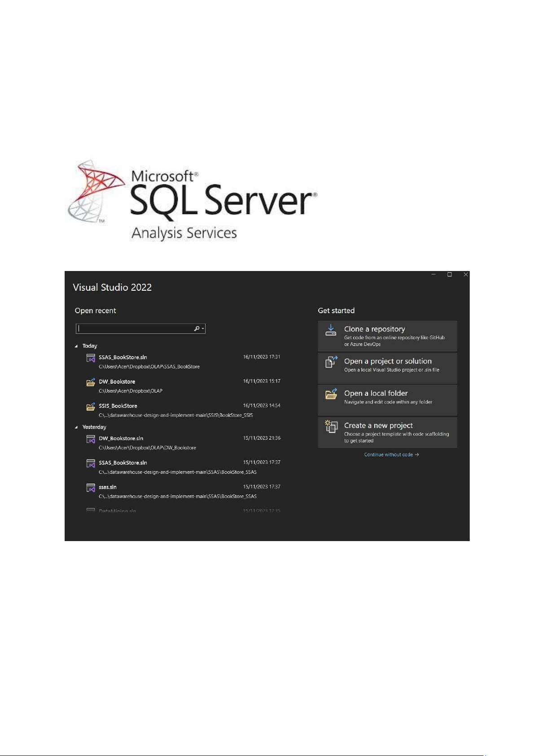Close the Visual Studio 2022 start window
This screenshot has height=756, width=535.
(x=465, y=275)
